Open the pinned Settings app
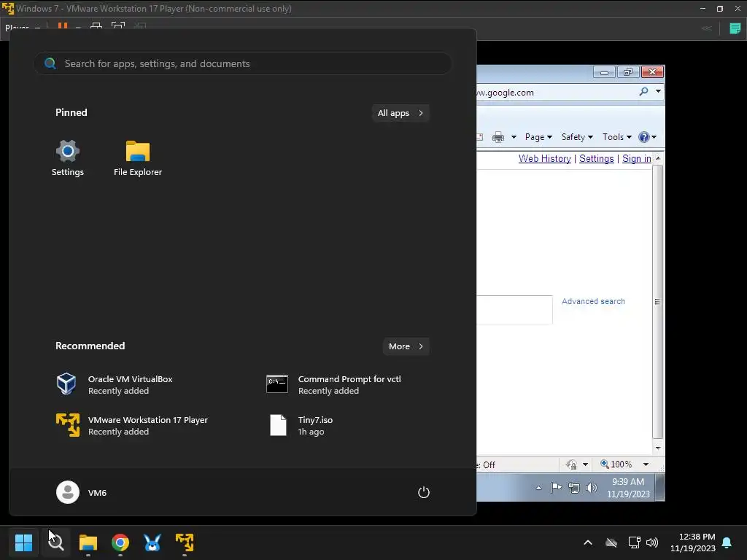Image resolution: width=747 pixels, height=560 pixels. pos(67,158)
